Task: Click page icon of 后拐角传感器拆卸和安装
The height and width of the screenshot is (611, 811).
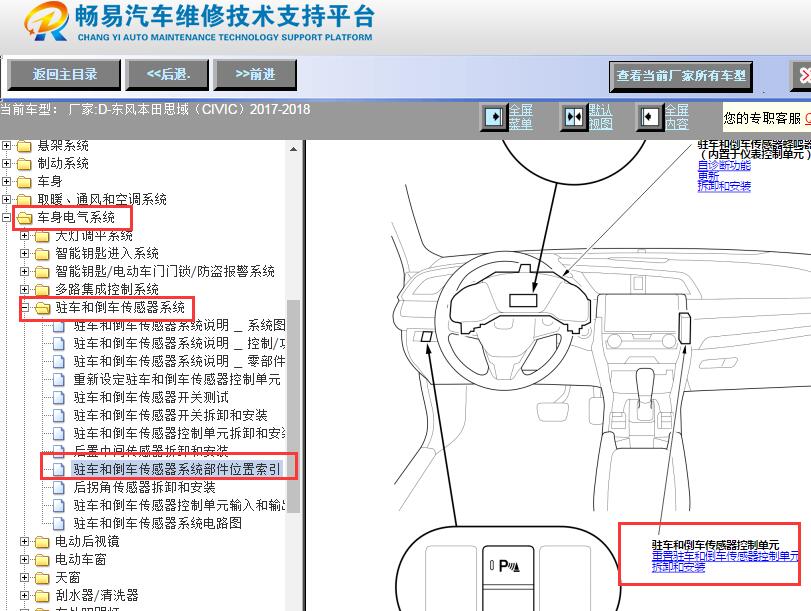Action: tap(59, 487)
